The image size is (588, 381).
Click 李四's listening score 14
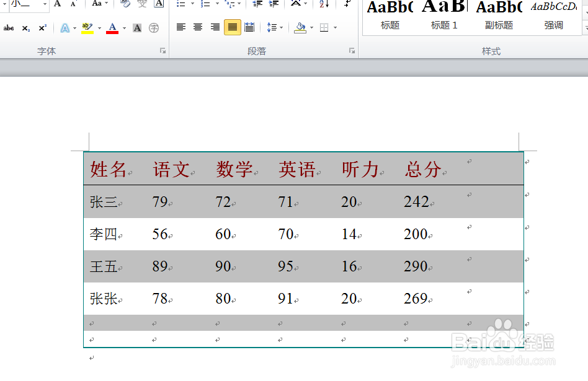coord(349,234)
